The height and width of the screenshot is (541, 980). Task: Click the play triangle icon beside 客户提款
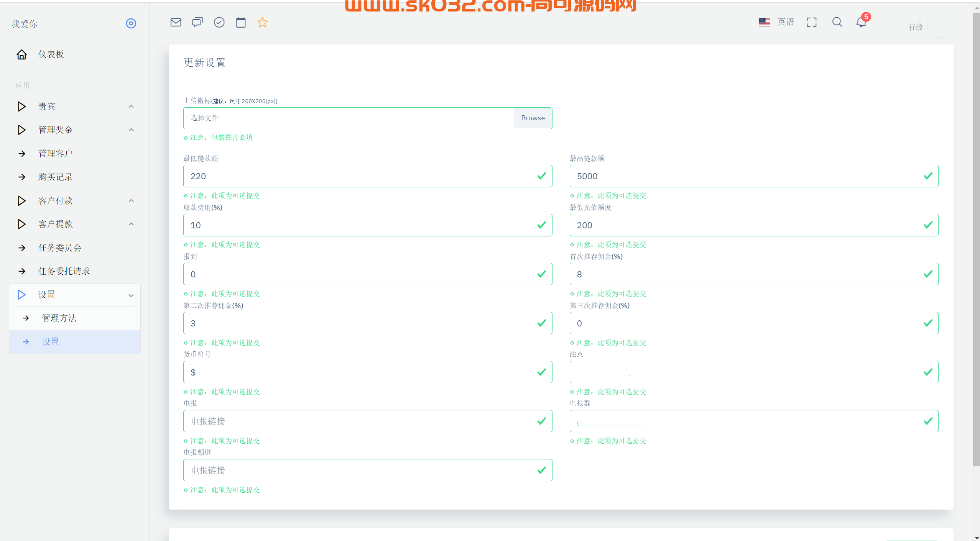pos(22,224)
